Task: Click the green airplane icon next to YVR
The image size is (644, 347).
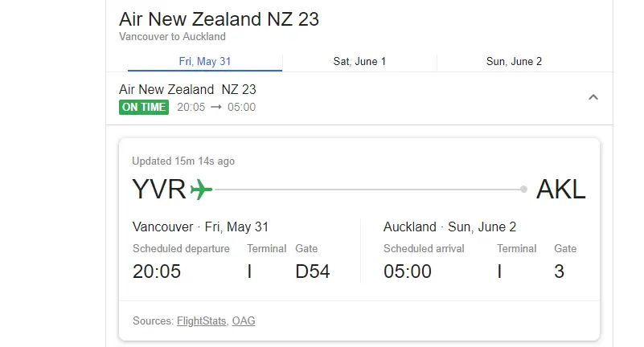Action: [201, 190]
